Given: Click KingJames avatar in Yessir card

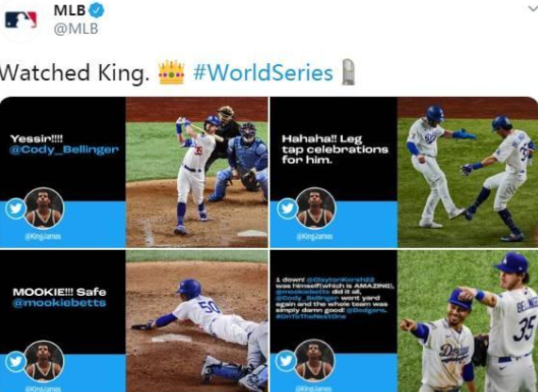Looking at the screenshot, I should 44,208.
